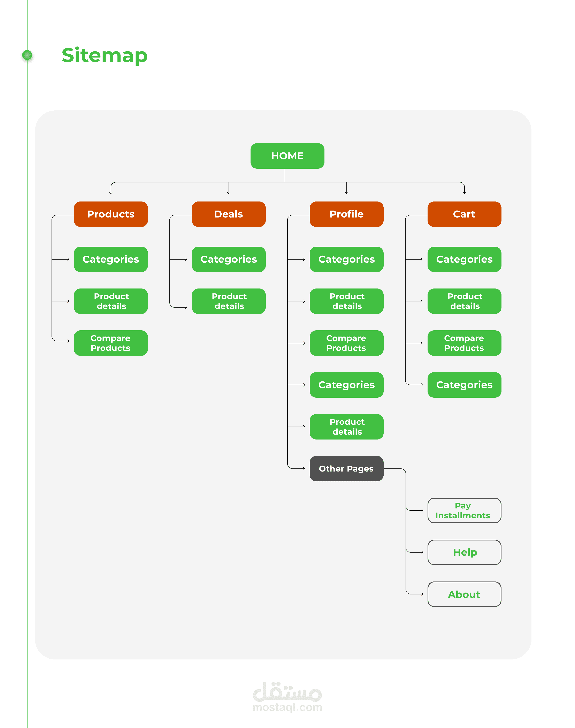Viewport: 575px width, 728px height.
Task: Open the Pay Installments page box
Action: click(x=464, y=511)
